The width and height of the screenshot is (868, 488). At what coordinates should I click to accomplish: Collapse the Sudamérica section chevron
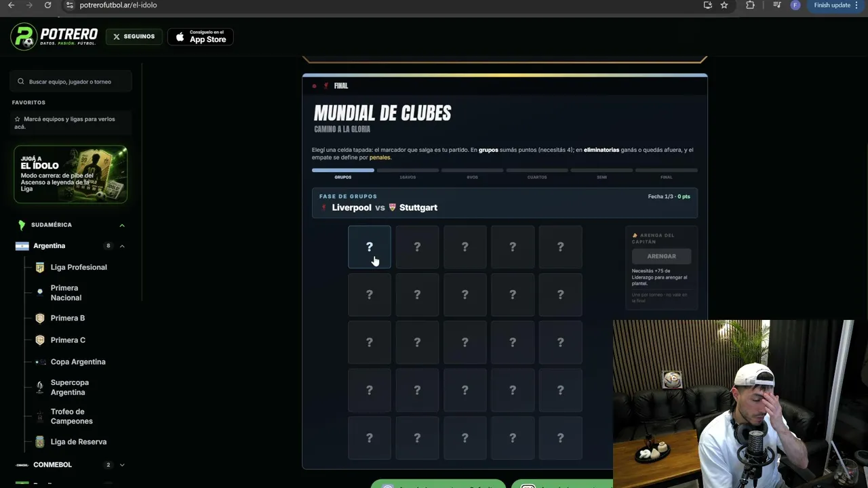pyautogui.click(x=122, y=225)
